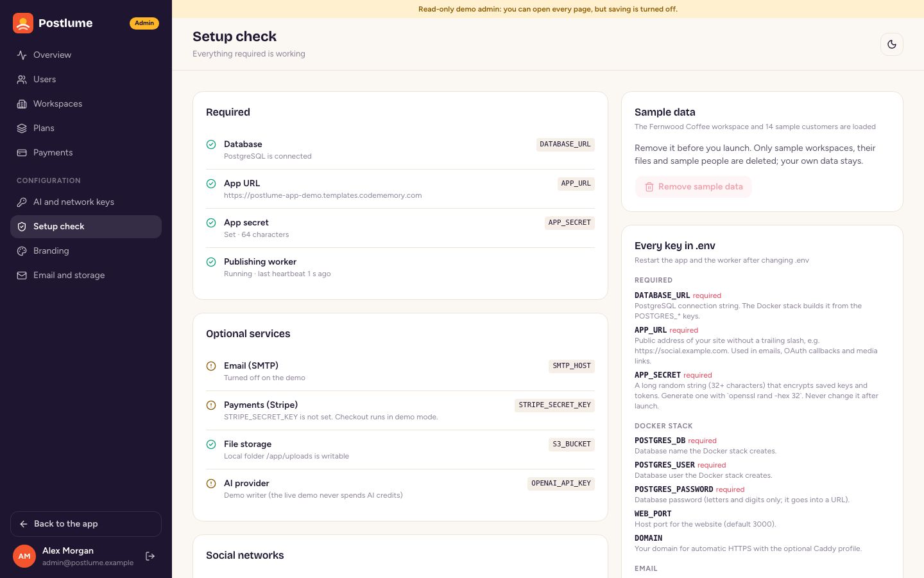Click the Overview pulse icon in the sidebar

pos(22,55)
